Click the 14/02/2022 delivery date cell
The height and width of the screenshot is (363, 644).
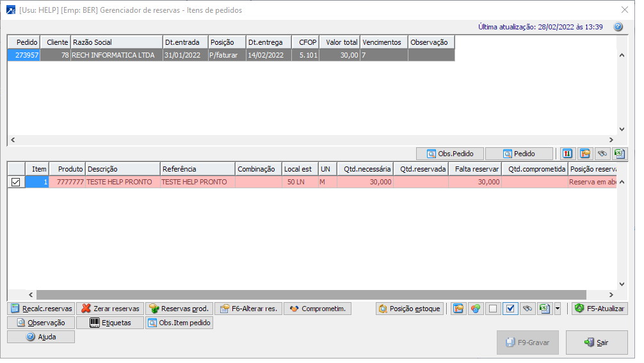point(269,55)
